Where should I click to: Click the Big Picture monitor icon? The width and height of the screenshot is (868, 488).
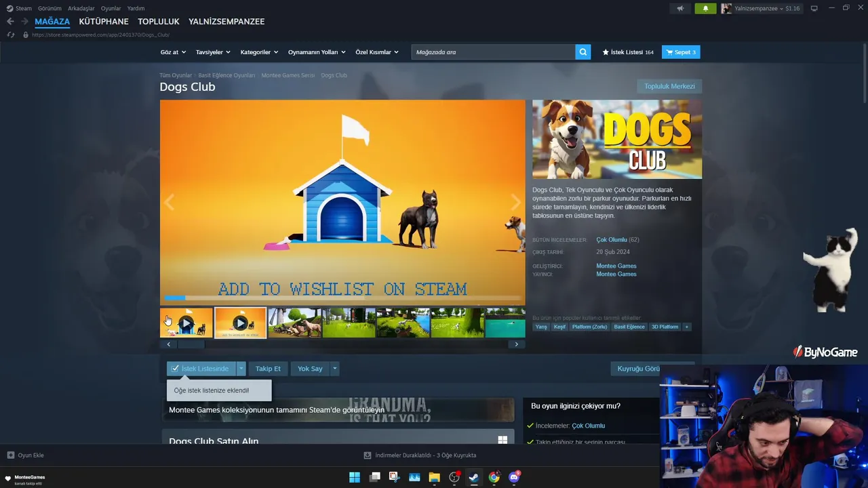click(814, 8)
